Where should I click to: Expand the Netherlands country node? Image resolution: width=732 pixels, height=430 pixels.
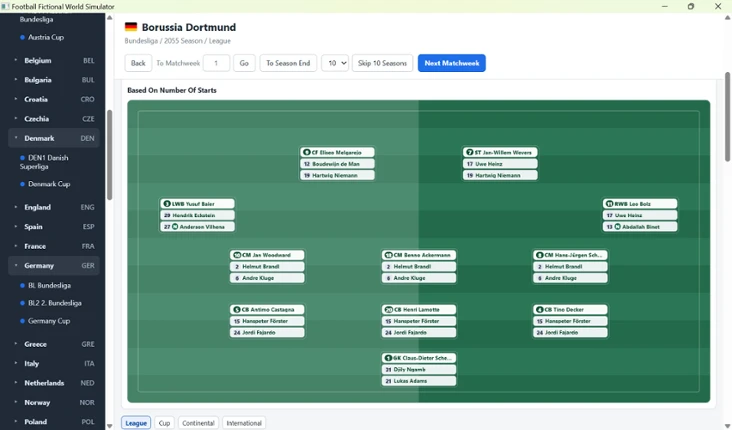(15, 383)
